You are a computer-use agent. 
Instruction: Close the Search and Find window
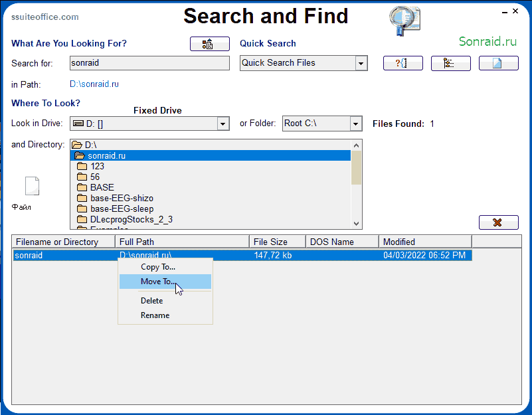[515, 11]
